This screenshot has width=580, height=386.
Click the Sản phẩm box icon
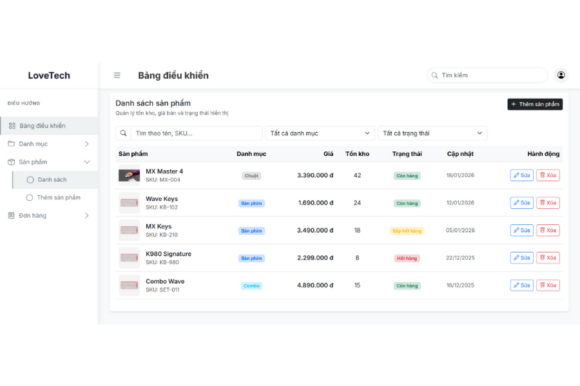tap(11, 162)
